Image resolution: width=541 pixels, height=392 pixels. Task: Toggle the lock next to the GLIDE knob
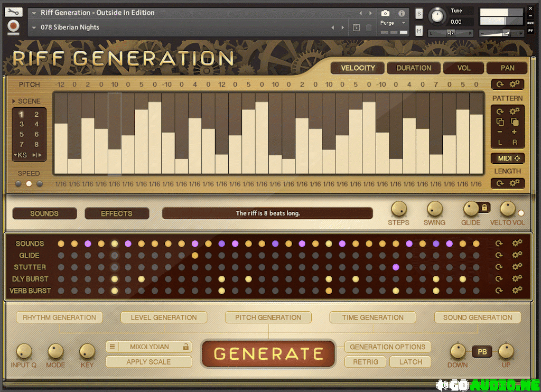tap(484, 208)
